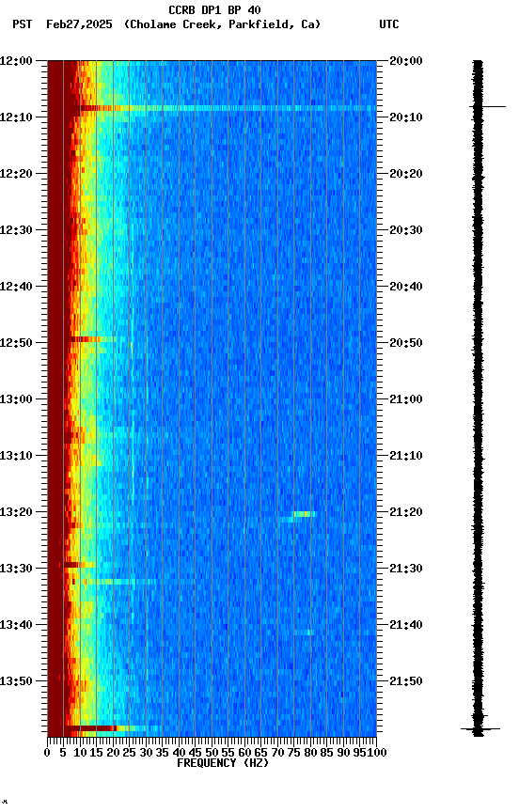The height and width of the screenshot is (812, 519).
Task: Click the UTC time label 21:20
Action: point(405,512)
